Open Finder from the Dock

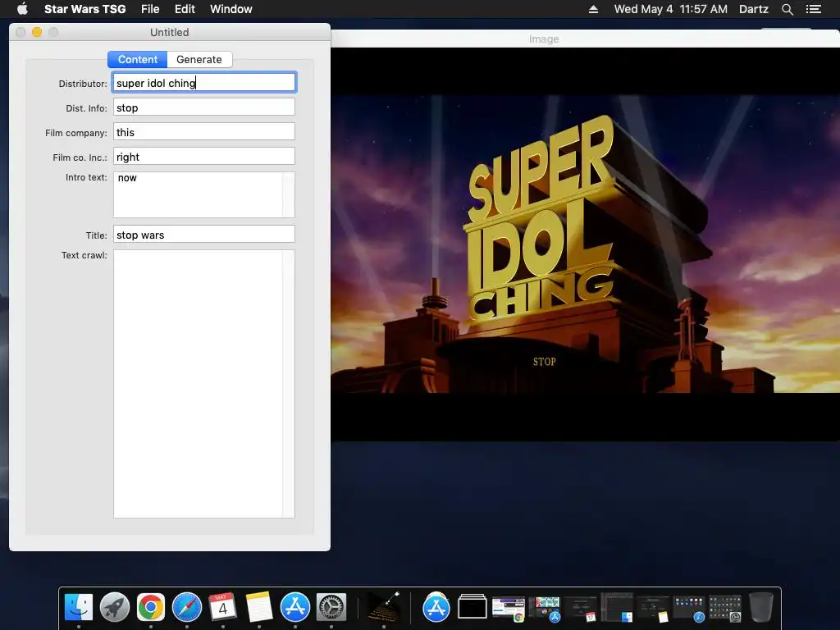coord(79,607)
